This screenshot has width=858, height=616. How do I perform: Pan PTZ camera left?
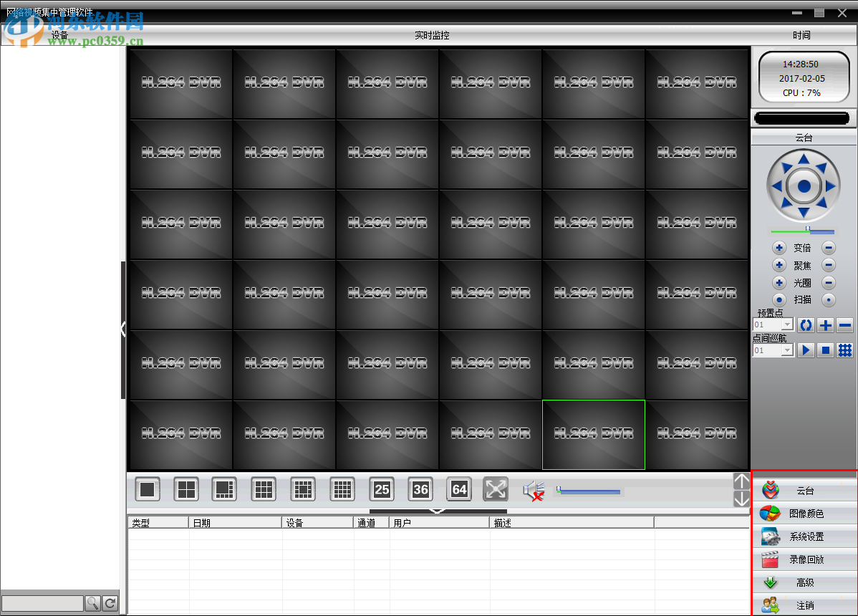tap(777, 186)
